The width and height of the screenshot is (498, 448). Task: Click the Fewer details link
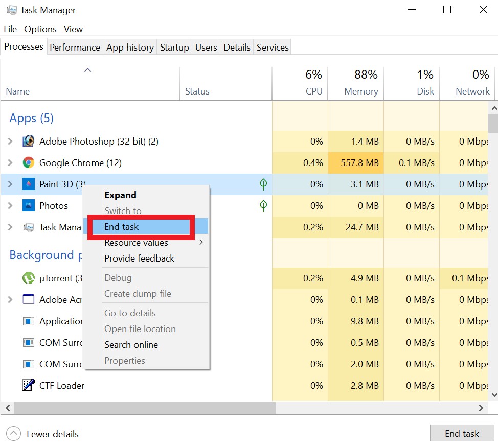(53, 434)
